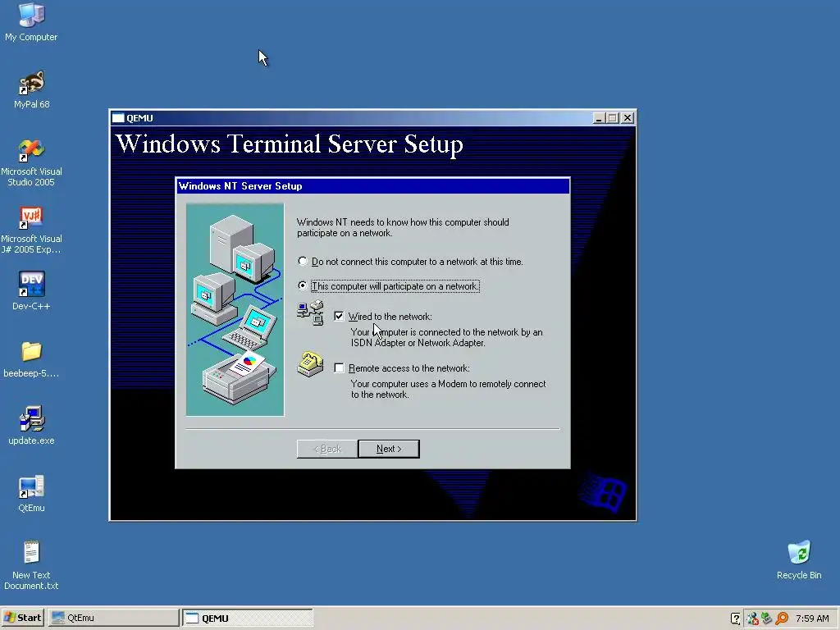Click the QEMU window title bar icon
This screenshot has height=630, width=840.
click(x=118, y=118)
